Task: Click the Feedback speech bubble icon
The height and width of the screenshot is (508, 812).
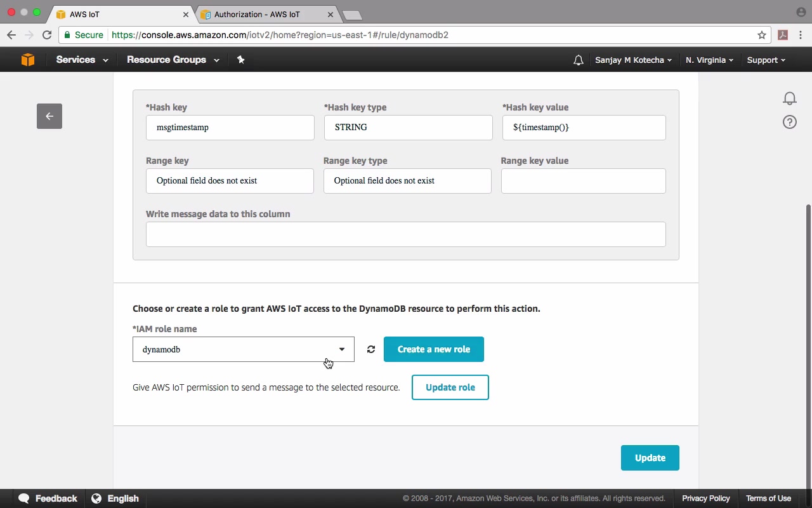Action: [x=24, y=498]
